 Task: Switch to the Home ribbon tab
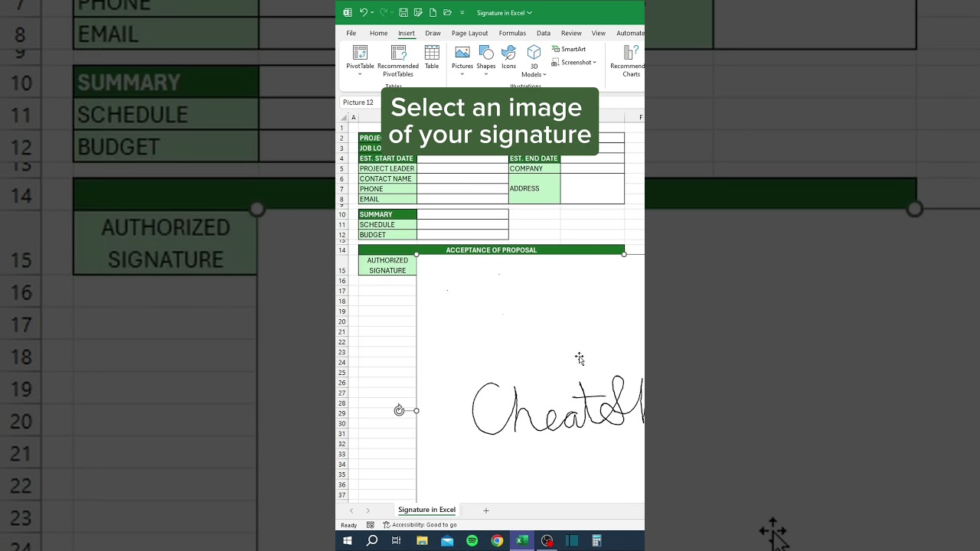pos(378,33)
